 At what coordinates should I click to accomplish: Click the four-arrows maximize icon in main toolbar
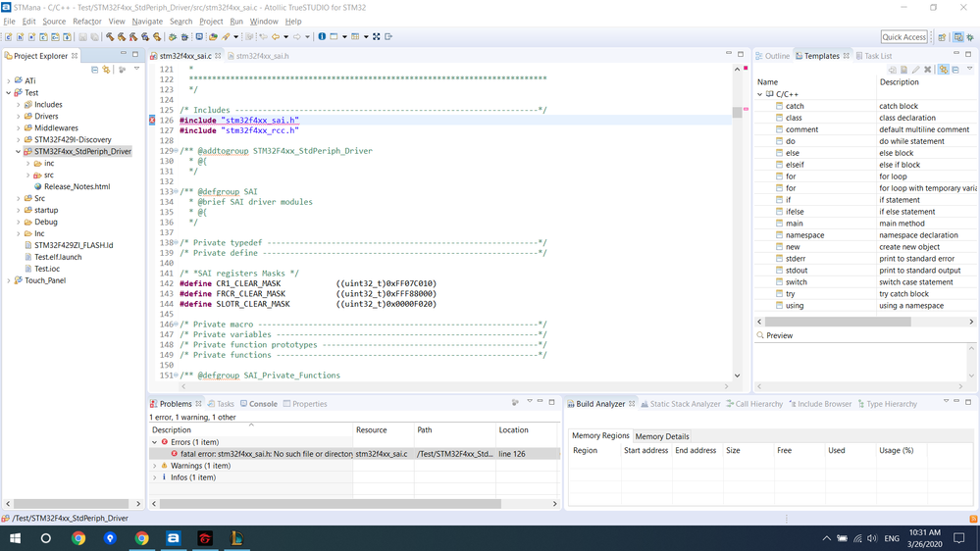[x=377, y=37]
